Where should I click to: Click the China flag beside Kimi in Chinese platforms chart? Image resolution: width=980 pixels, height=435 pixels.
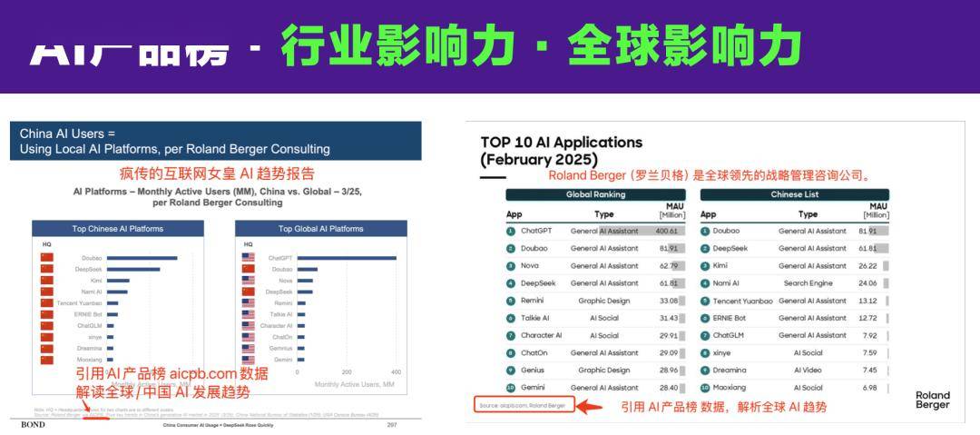(x=47, y=281)
